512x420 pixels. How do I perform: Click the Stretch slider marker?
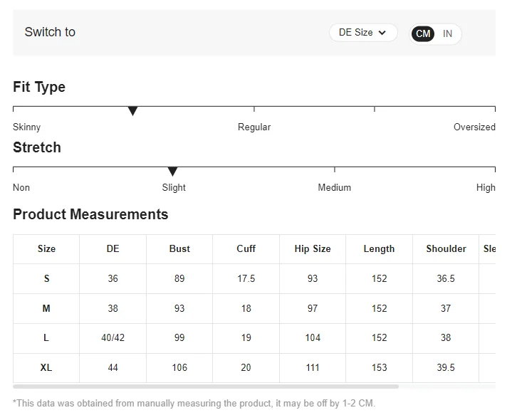tap(172, 172)
